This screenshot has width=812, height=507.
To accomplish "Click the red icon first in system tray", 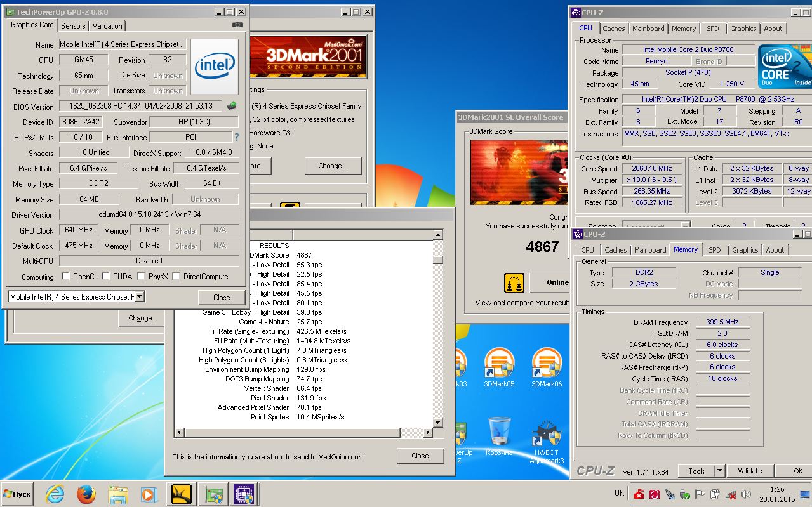I will [x=640, y=494].
